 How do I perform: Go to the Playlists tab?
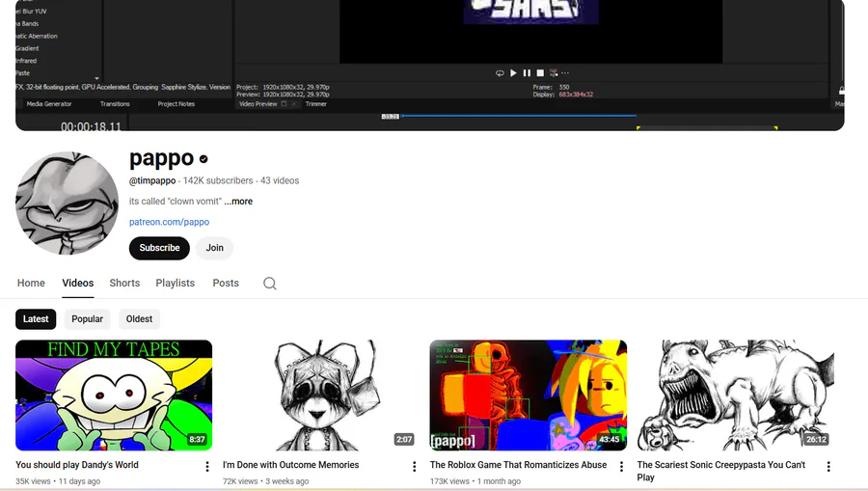point(175,283)
